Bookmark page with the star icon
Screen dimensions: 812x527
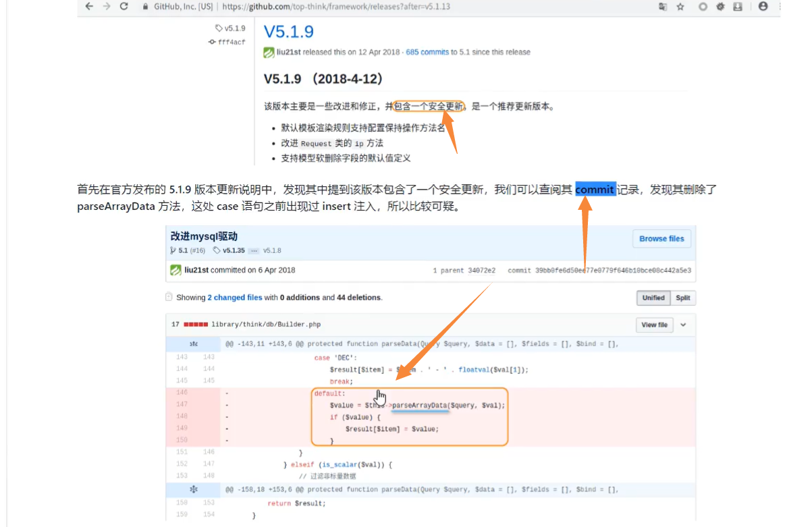coord(680,6)
